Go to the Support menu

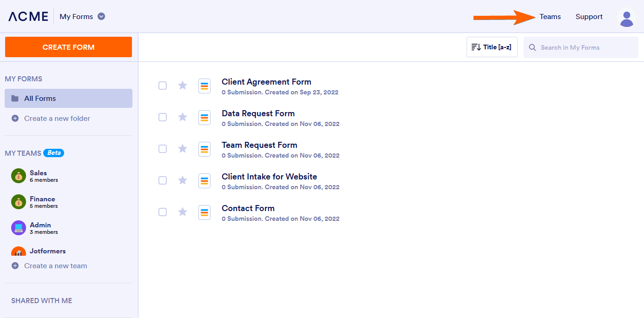pyautogui.click(x=589, y=17)
